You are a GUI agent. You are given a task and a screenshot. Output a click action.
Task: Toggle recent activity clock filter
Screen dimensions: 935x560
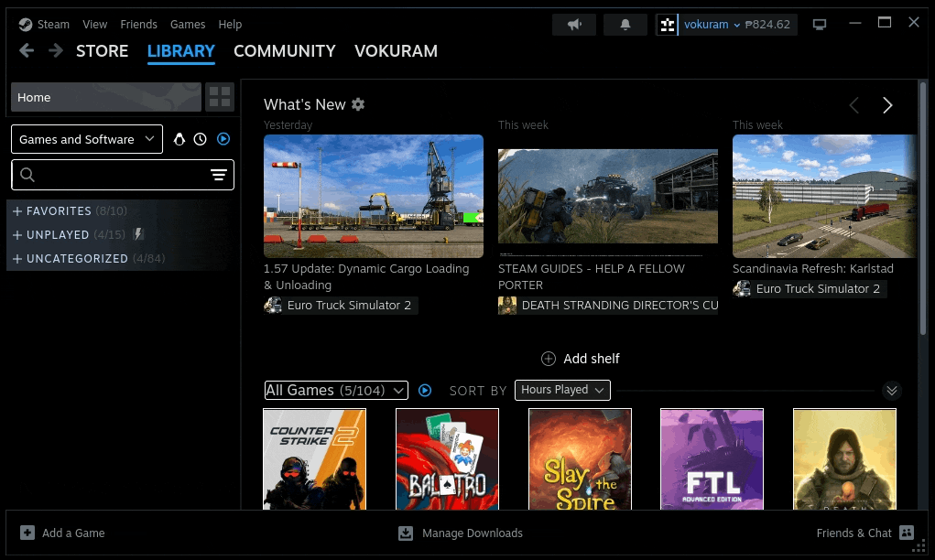tap(201, 139)
